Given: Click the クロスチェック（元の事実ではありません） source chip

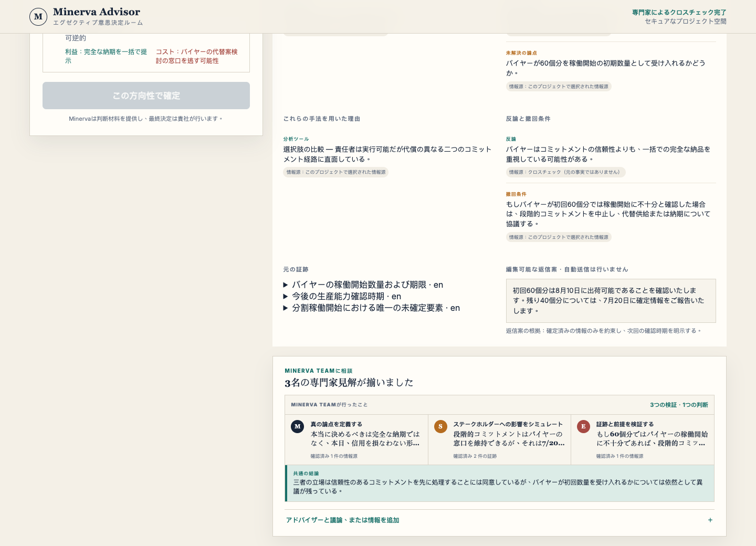Looking at the screenshot, I should (566, 172).
